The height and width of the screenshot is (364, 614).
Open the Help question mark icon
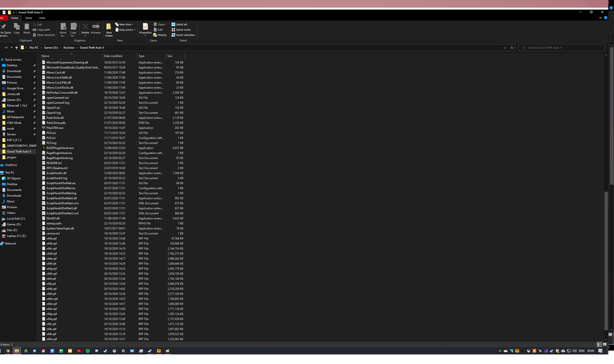click(605, 18)
